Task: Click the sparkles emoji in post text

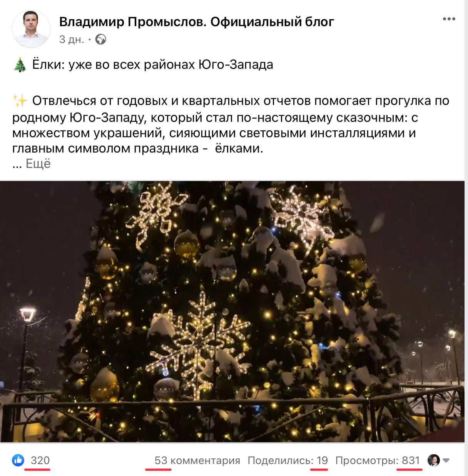Action: [20, 101]
